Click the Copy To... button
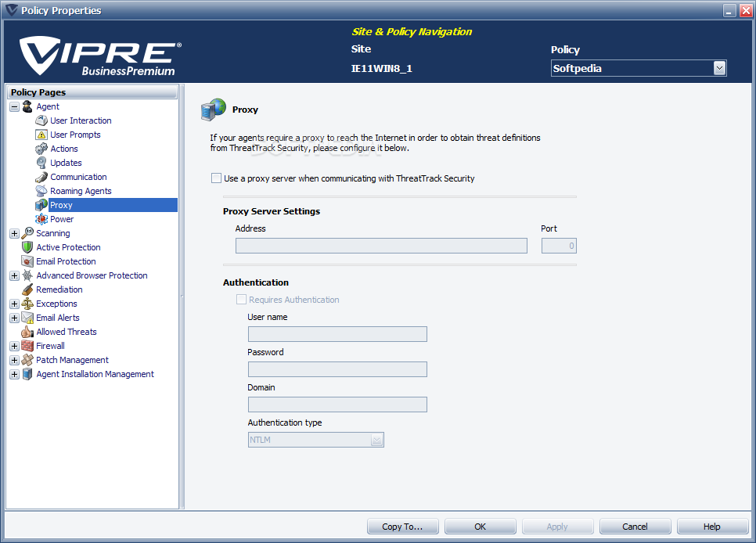 [402, 527]
